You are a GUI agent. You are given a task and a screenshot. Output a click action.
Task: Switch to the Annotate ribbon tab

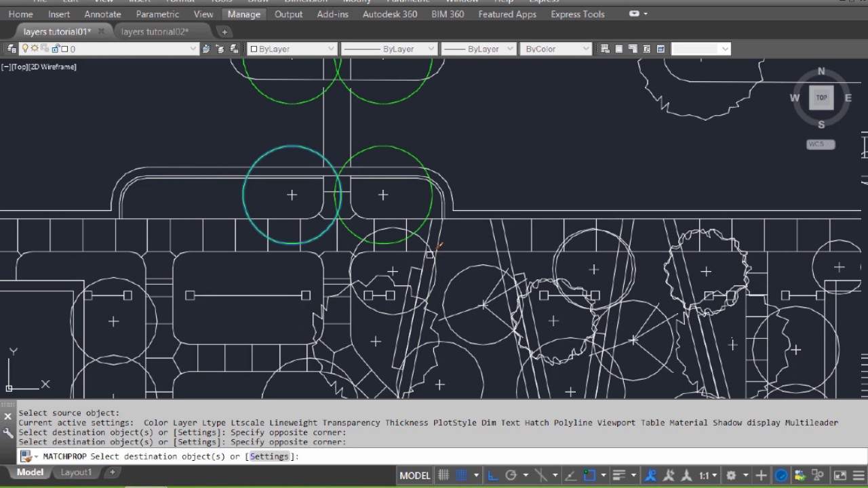102,14
